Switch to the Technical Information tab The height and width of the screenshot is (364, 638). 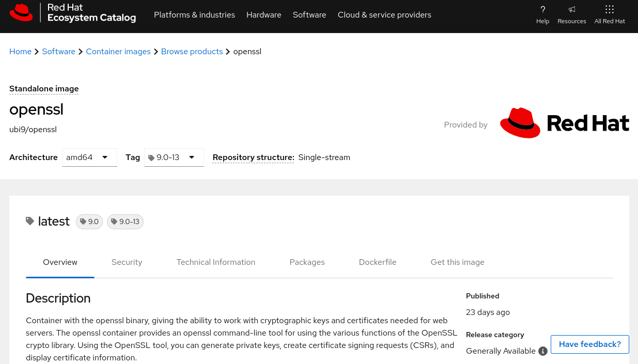coord(215,262)
